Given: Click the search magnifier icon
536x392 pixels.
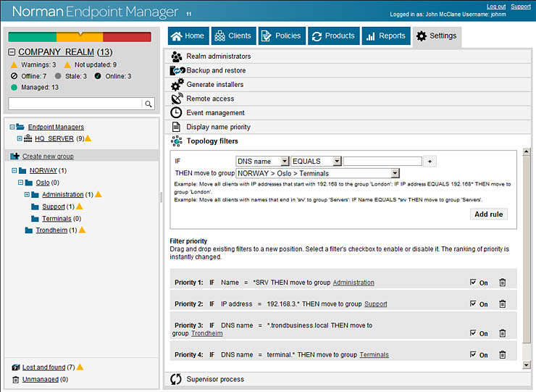Looking at the screenshot, I should (x=148, y=104).
